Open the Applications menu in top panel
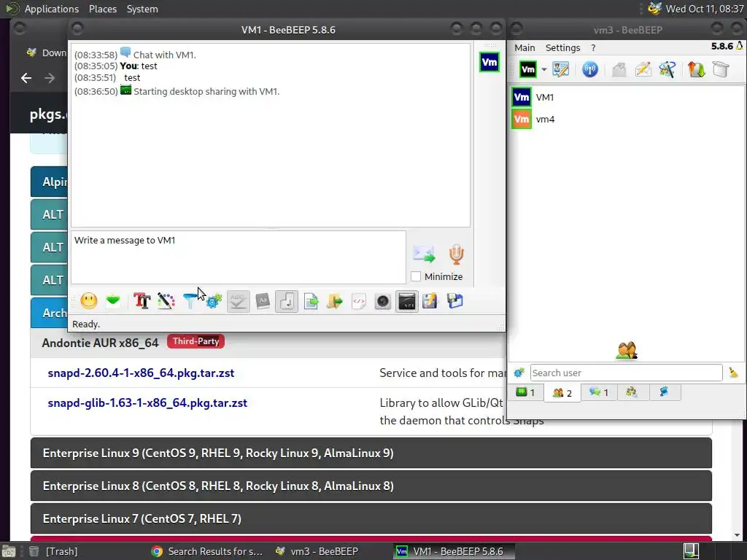 pos(52,9)
